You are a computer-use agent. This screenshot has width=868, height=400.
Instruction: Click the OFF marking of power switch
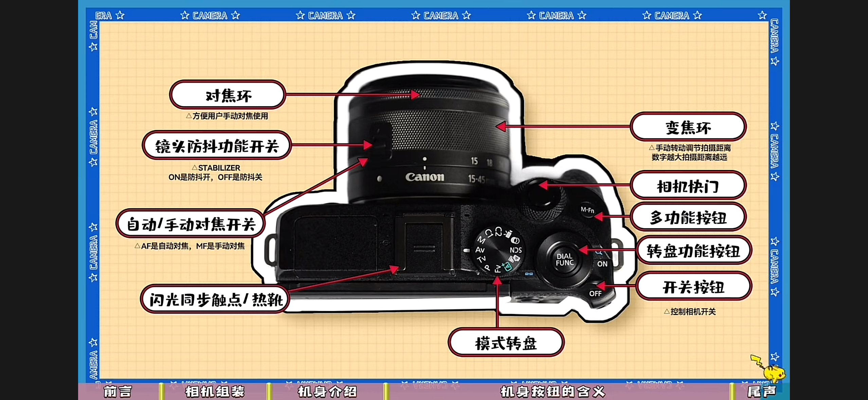(595, 293)
